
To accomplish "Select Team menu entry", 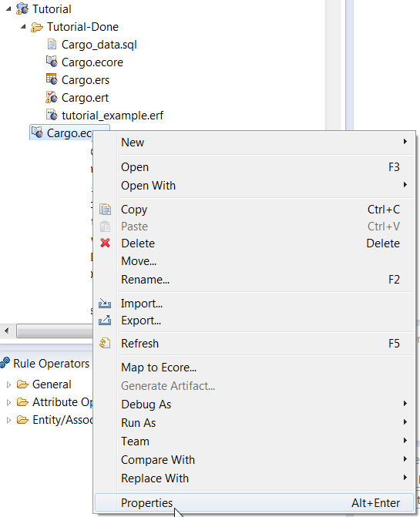I will [x=254, y=441].
